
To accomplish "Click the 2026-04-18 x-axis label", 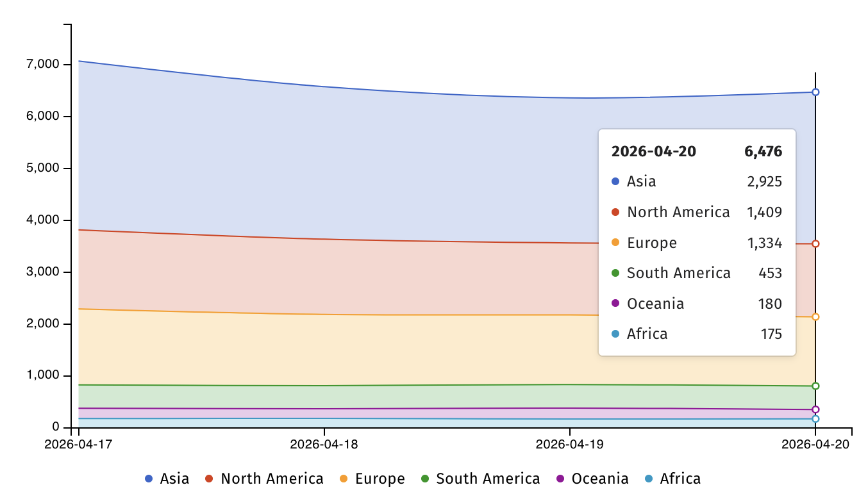I will coord(324,445).
